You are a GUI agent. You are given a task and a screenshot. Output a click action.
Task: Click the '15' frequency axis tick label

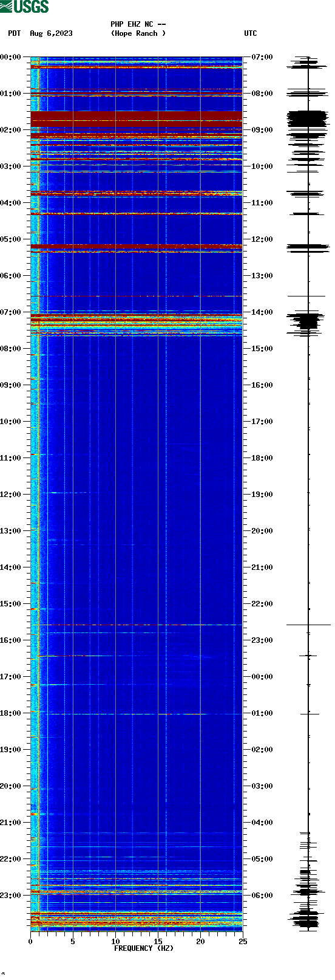click(x=158, y=942)
